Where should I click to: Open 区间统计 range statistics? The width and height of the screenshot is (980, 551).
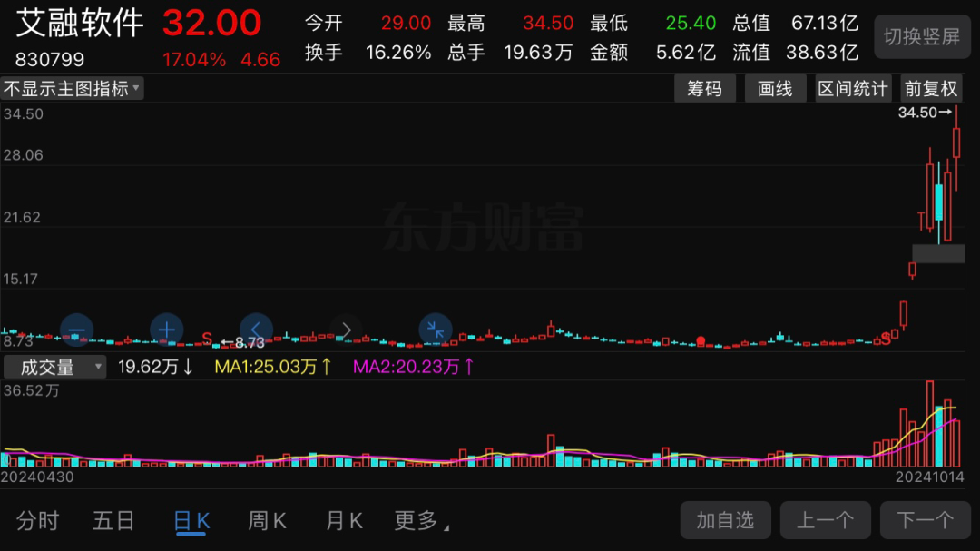(x=853, y=89)
